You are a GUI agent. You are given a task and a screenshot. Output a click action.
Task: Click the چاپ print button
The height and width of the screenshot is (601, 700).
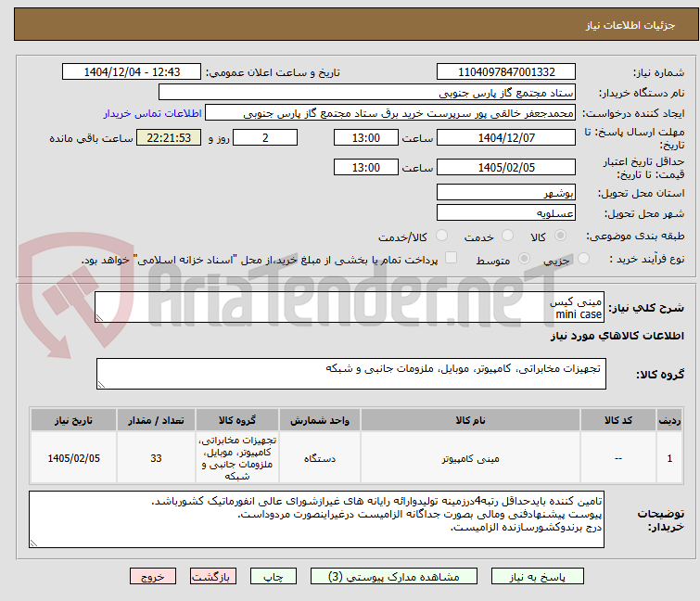coord(273,577)
